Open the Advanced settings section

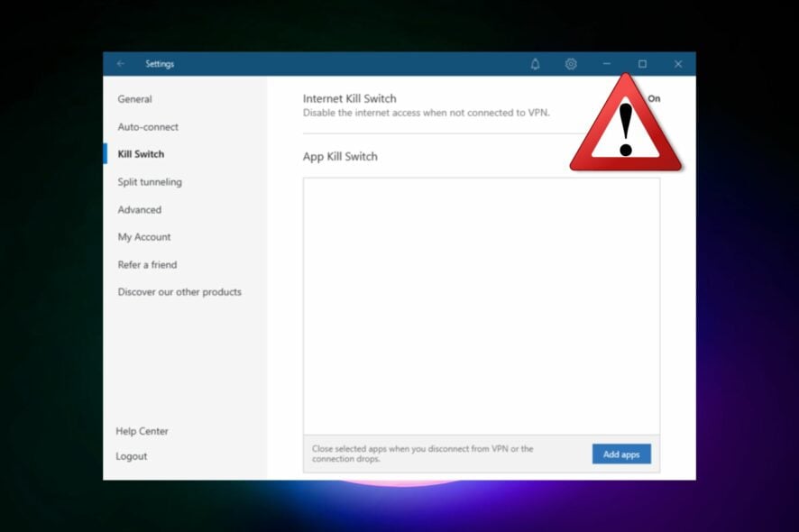[140, 209]
